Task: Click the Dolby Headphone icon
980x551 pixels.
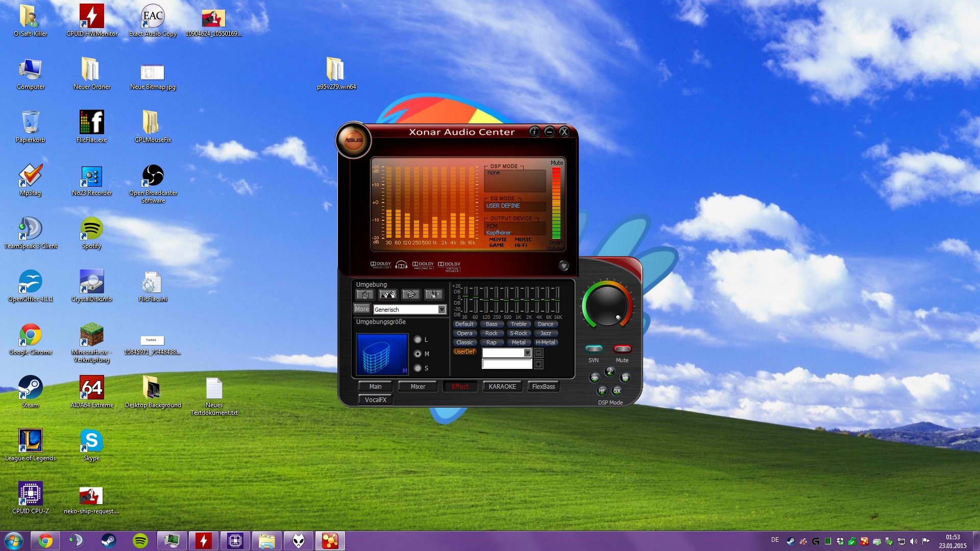Action: pyautogui.click(x=401, y=265)
